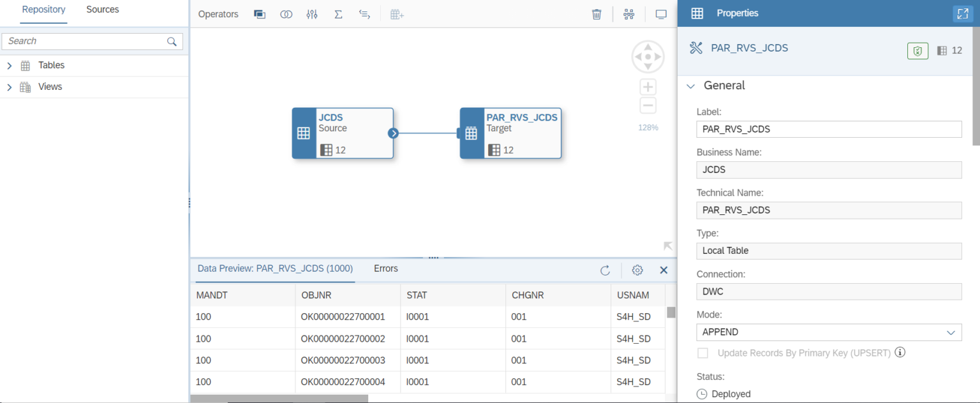Refresh the data preview results
Viewport: 980px width, 403px height.
click(605, 270)
